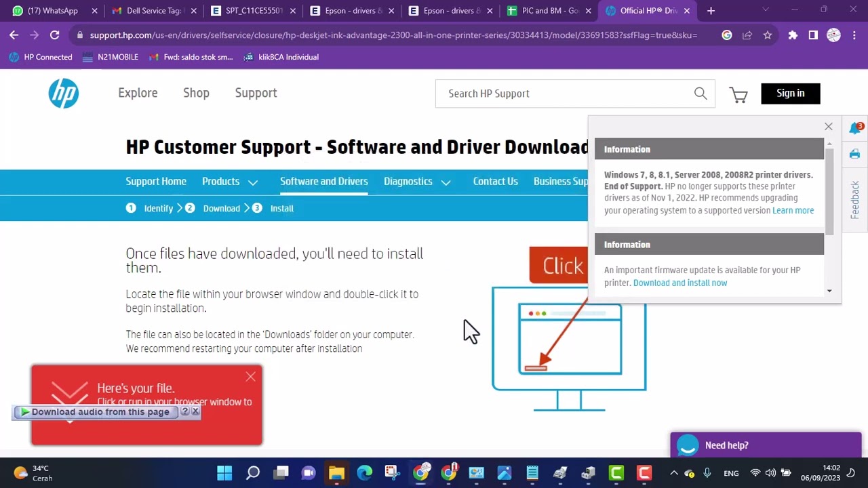Open the shopping cart
Screen dimensions: 868x488
pos(738,95)
